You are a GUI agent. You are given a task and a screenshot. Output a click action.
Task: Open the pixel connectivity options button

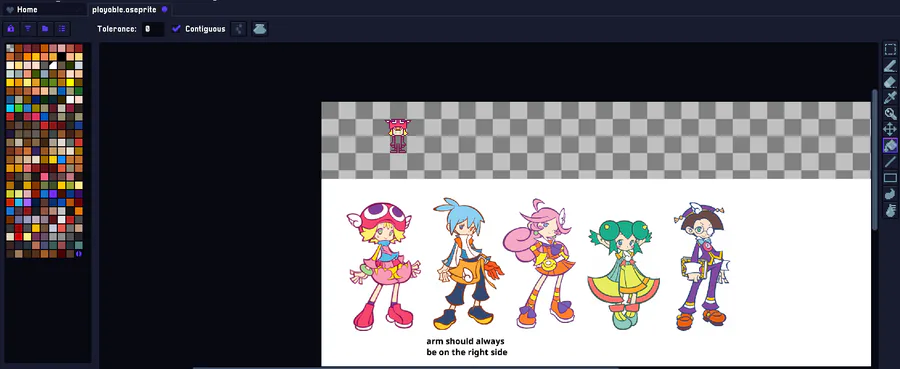pyautogui.click(x=239, y=29)
